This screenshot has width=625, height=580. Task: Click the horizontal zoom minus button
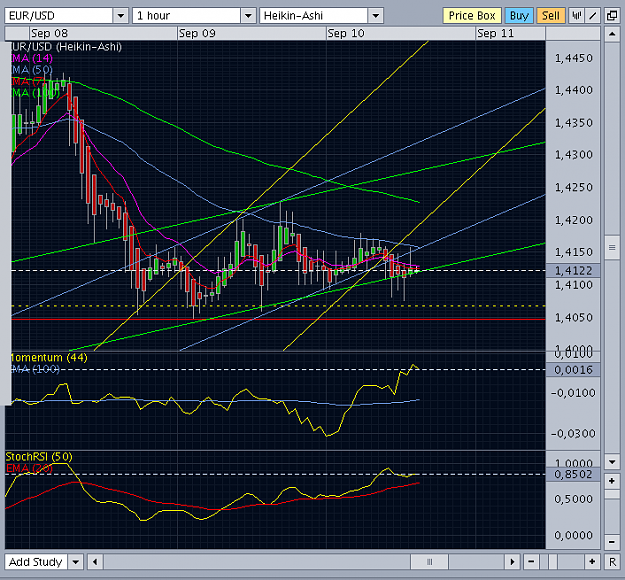point(531,562)
